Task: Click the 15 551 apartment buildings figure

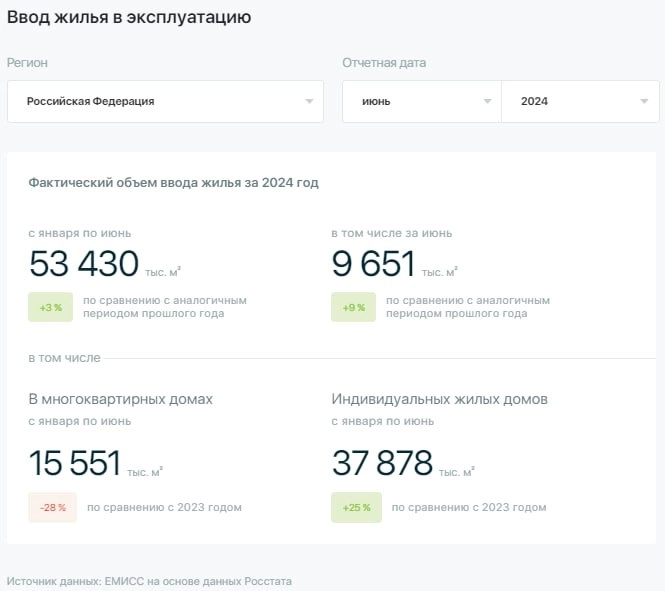Action: coord(75,464)
